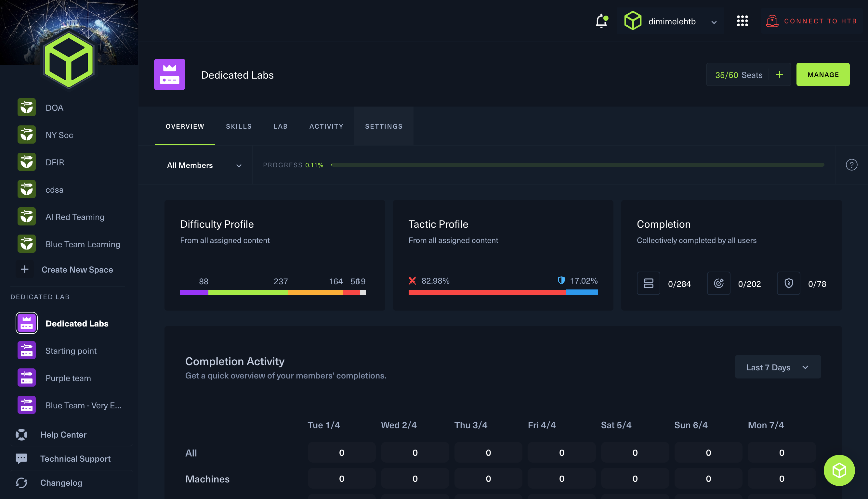Open the Help Center link
This screenshot has width=868, height=499.
tap(63, 435)
